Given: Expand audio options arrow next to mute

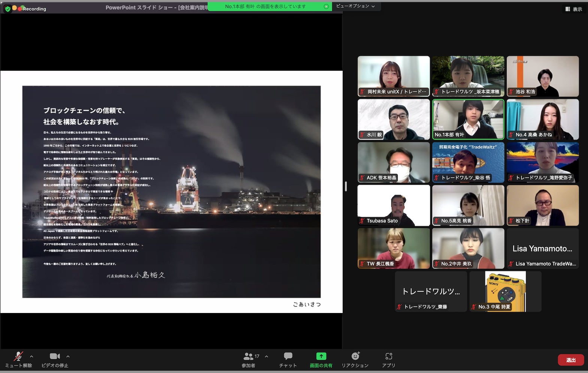Looking at the screenshot, I should pos(31,357).
